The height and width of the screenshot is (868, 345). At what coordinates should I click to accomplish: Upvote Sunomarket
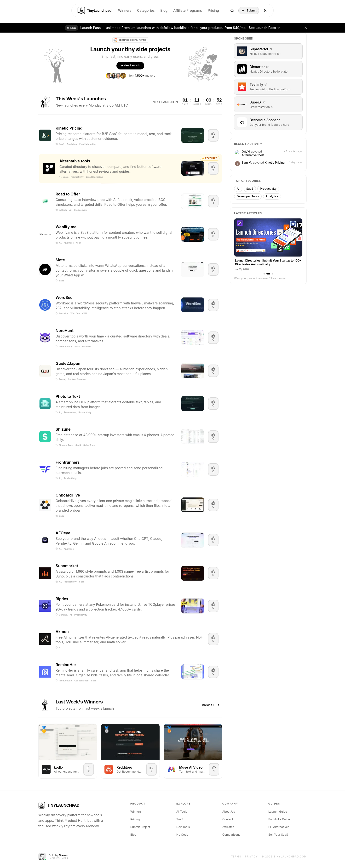pos(213,573)
